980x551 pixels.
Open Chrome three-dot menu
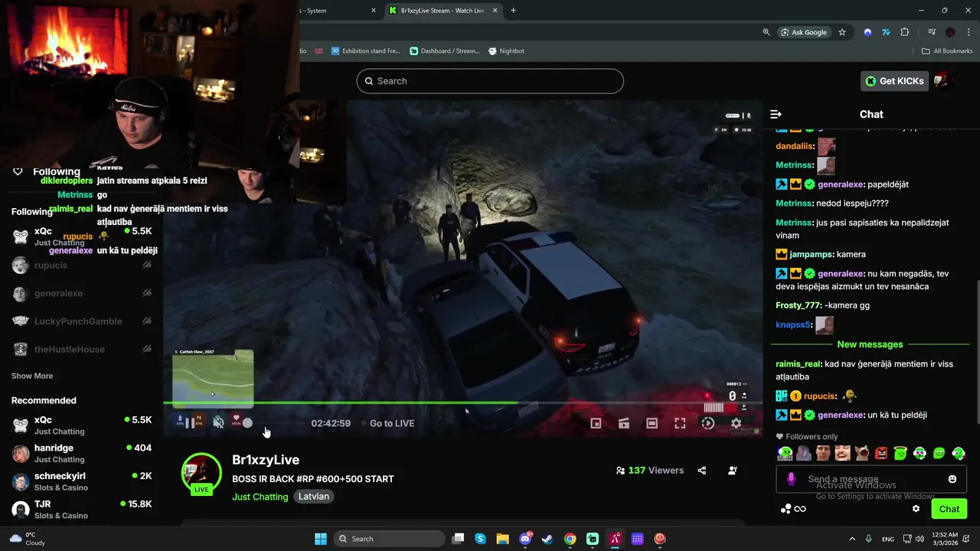click(x=969, y=32)
